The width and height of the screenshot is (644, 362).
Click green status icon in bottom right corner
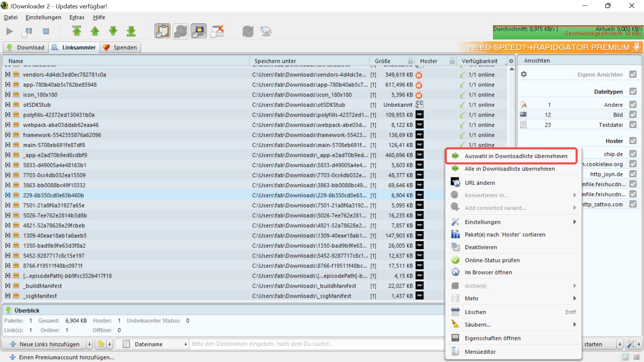(x=625, y=357)
